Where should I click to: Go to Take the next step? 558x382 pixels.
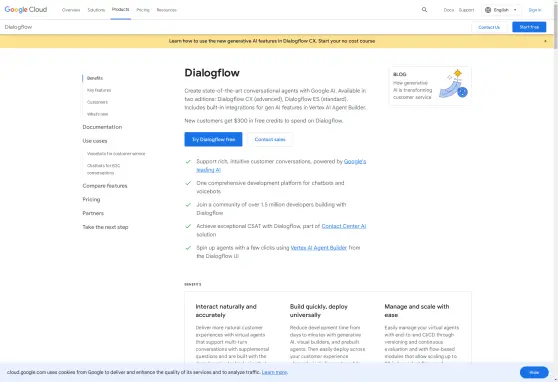(x=105, y=227)
